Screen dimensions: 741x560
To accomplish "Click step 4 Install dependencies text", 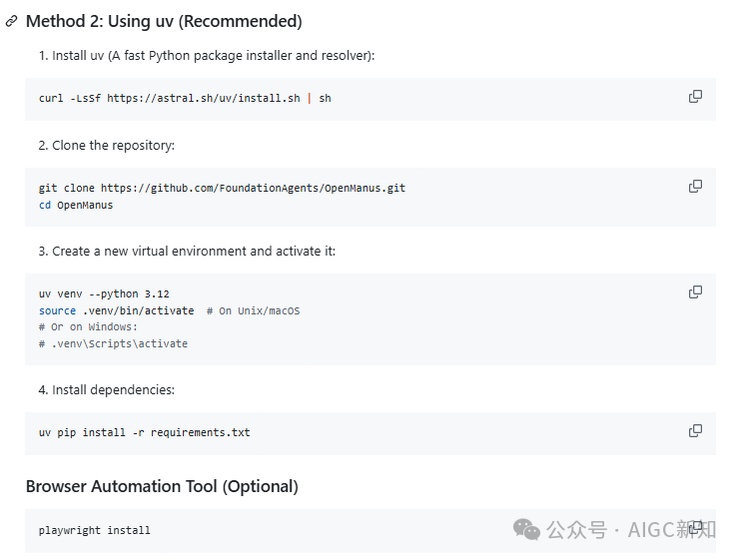I will pyautogui.click(x=107, y=389).
